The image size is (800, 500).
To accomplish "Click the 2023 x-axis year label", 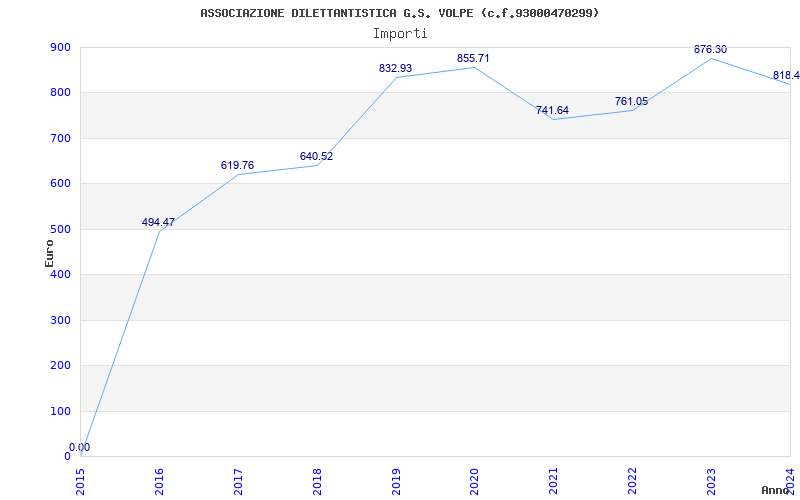I will [x=711, y=482].
